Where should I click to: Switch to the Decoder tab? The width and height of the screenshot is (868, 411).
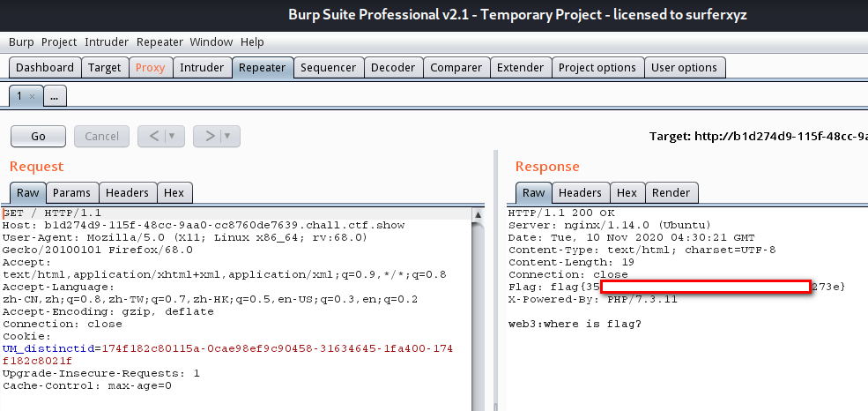pyautogui.click(x=393, y=68)
